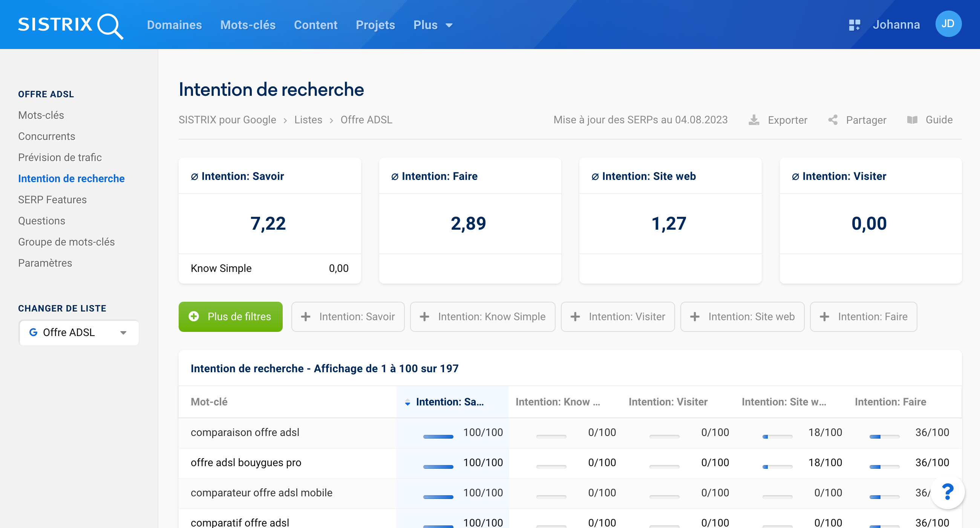Click plus icon on Intention: Visiter filter
Viewport: 980px width, 528px height.
(x=575, y=316)
